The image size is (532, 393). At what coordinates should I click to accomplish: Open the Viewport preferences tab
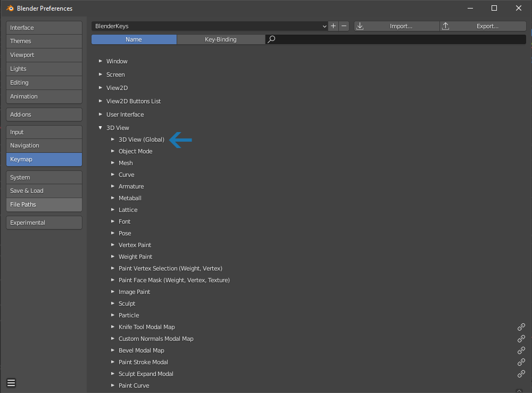[x=44, y=55]
